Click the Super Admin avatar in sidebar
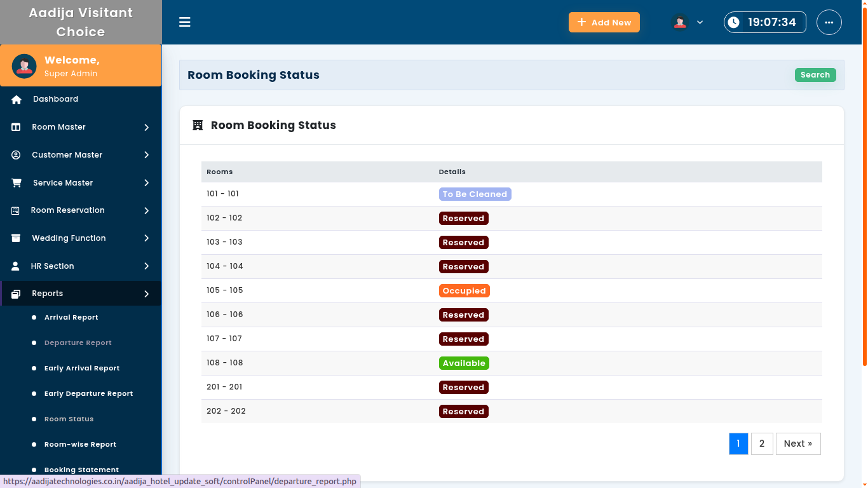 (24, 66)
